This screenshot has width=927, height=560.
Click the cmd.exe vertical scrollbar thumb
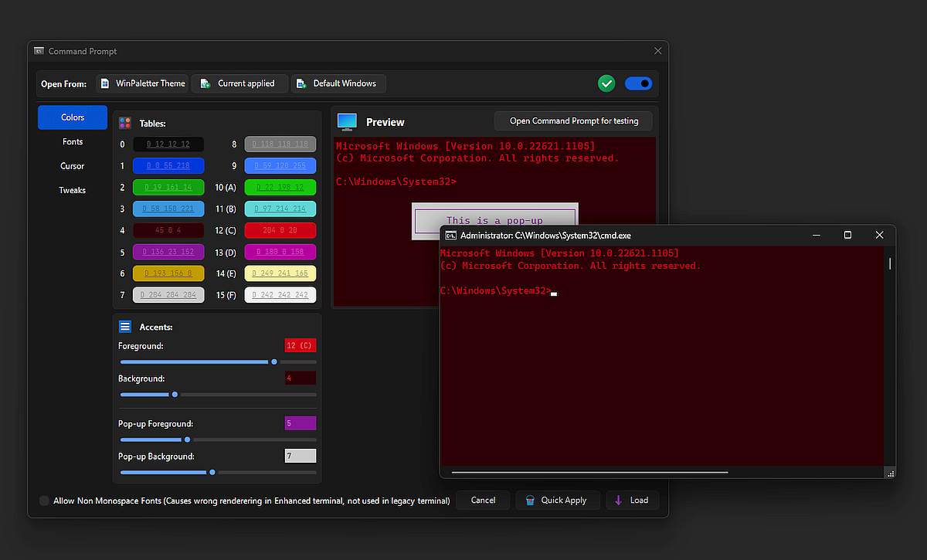point(890,263)
